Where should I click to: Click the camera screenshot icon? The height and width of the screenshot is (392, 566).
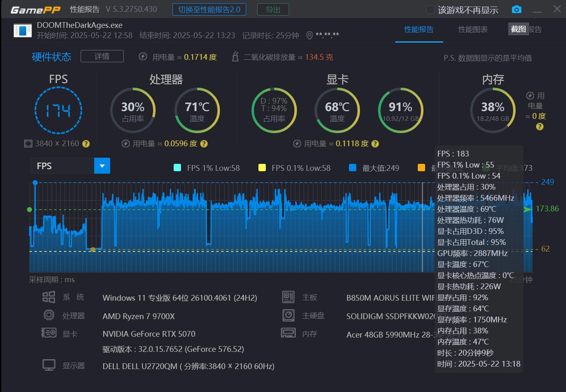point(516,10)
